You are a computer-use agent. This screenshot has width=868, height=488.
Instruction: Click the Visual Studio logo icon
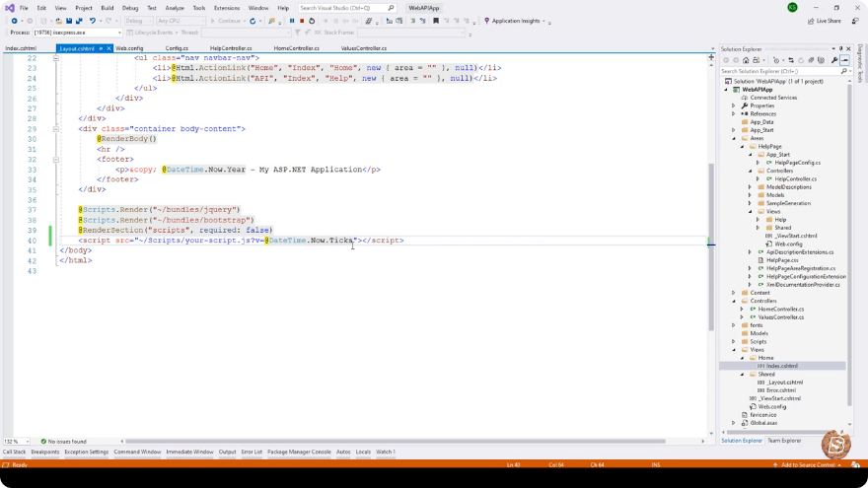pos(10,8)
